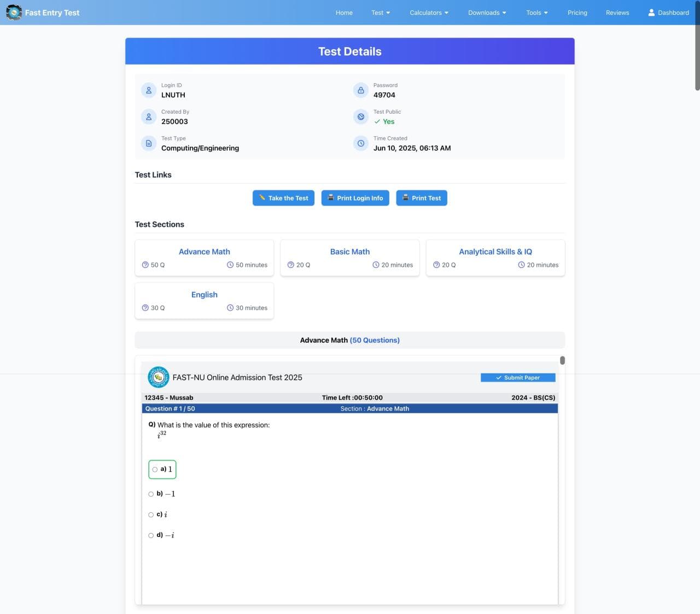This screenshot has width=700, height=614.
Task: Select answer option b) -1
Action: 151,494
